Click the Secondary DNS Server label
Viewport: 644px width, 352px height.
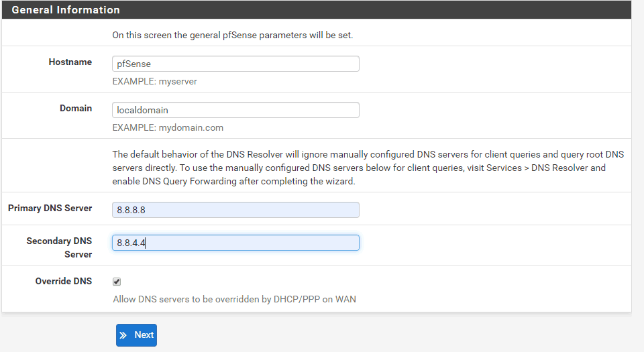tap(59, 247)
